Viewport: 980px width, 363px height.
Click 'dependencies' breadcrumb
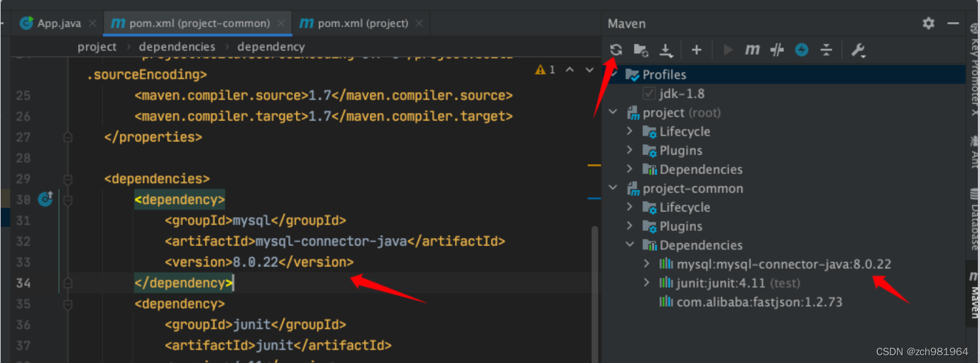click(177, 47)
